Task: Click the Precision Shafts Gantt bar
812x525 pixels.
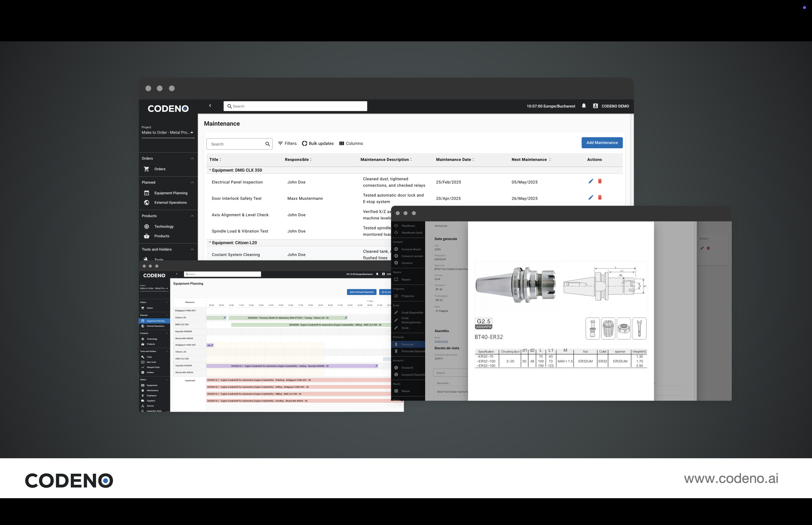Action: (288, 318)
